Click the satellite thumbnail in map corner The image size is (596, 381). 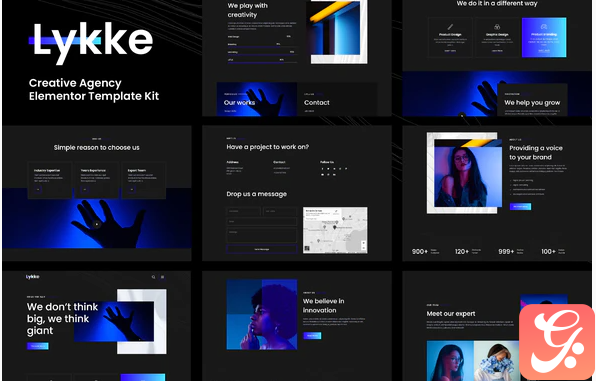click(x=307, y=249)
